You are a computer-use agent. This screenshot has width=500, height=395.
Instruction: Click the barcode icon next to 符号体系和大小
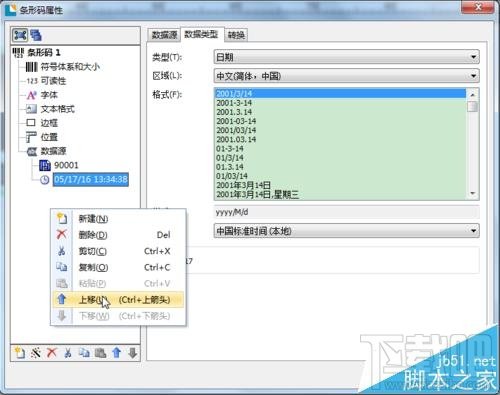[x=32, y=67]
